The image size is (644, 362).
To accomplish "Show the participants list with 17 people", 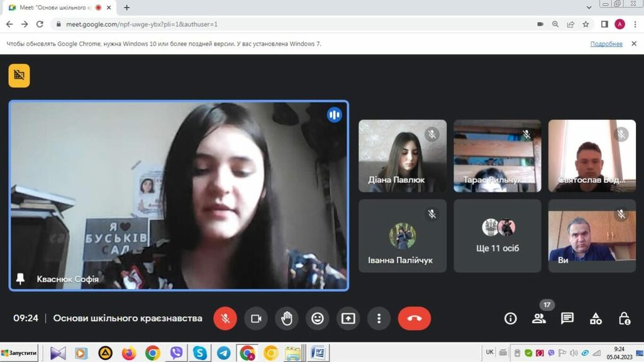I will point(539,319).
